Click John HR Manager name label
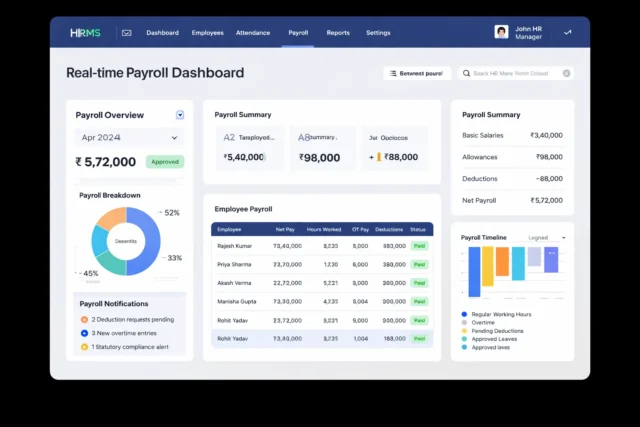 click(529, 33)
